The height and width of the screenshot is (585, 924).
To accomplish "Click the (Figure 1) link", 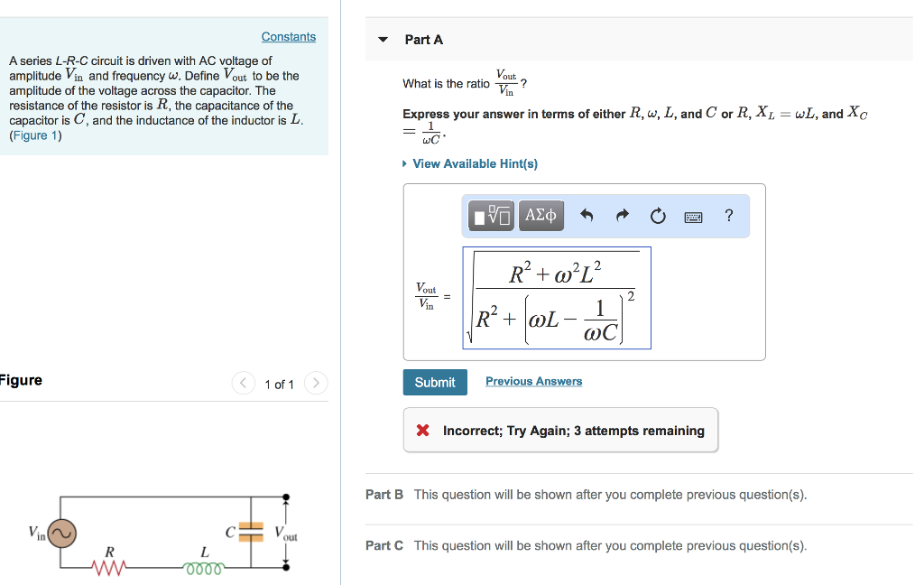I will pyautogui.click(x=35, y=135).
